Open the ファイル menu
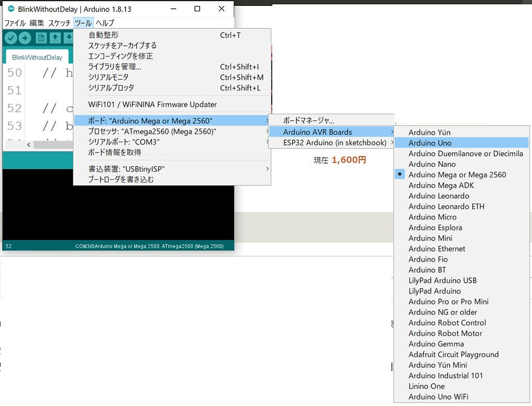Image resolution: width=532 pixels, height=406 pixels. pyautogui.click(x=15, y=23)
